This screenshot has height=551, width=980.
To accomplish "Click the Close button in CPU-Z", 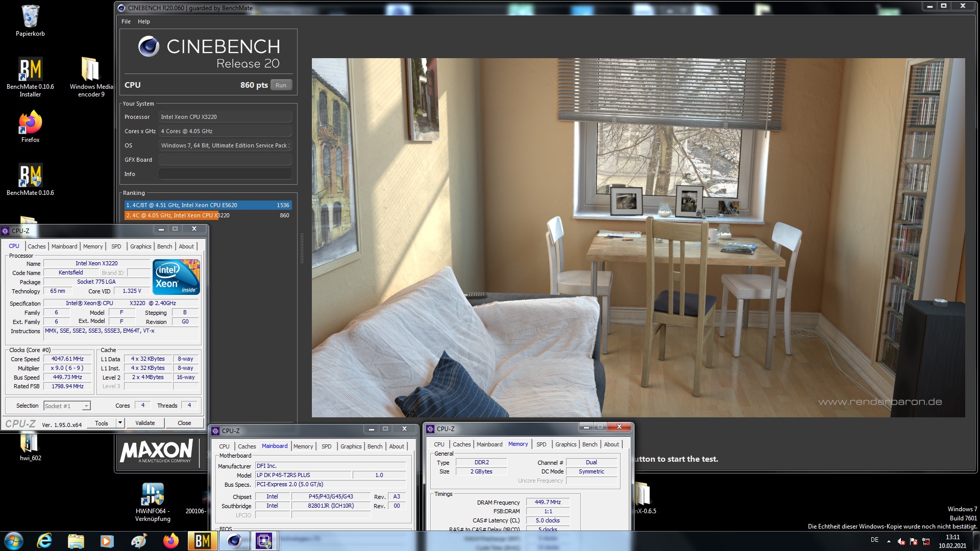I will [184, 423].
